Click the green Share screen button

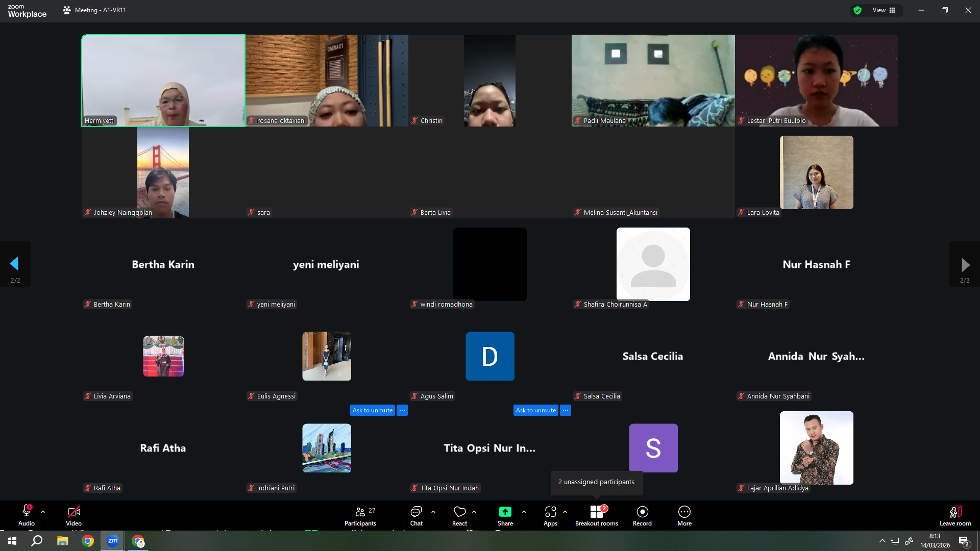(x=505, y=515)
